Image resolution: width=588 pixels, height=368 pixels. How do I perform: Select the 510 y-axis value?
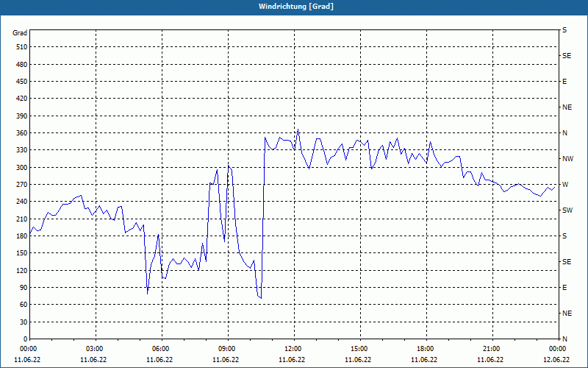pyautogui.click(x=22, y=47)
